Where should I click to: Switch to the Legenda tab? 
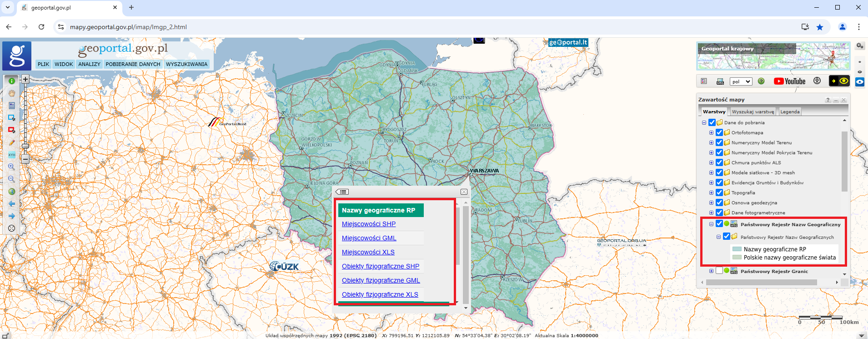coord(790,111)
